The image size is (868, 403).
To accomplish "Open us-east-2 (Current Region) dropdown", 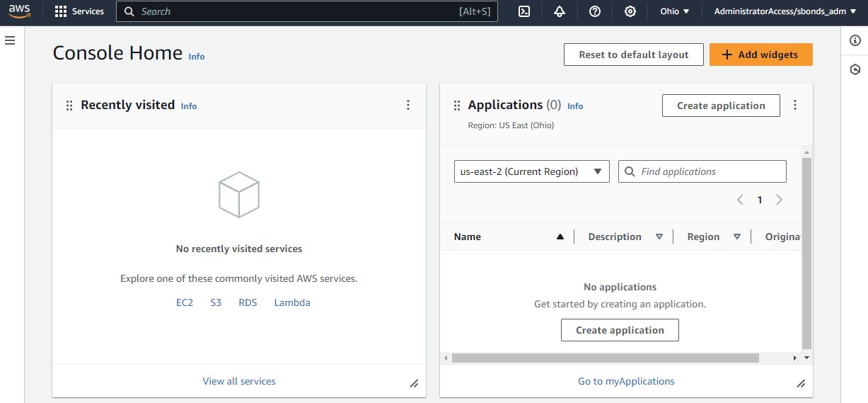I will click(x=532, y=171).
